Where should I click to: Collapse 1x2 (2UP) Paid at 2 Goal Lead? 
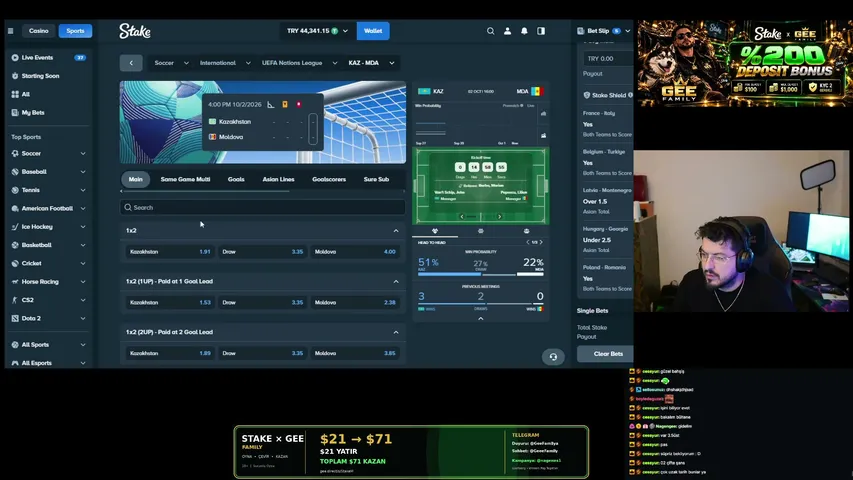[396, 332]
